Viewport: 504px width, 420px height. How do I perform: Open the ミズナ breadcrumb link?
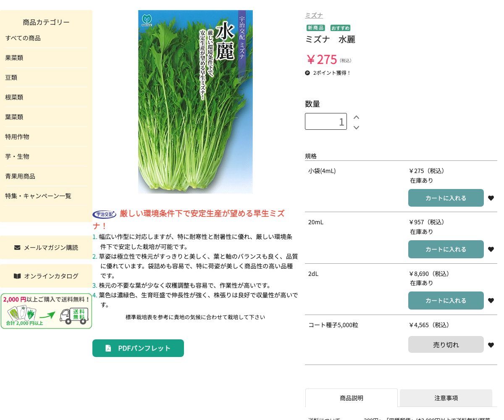[314, 16]
